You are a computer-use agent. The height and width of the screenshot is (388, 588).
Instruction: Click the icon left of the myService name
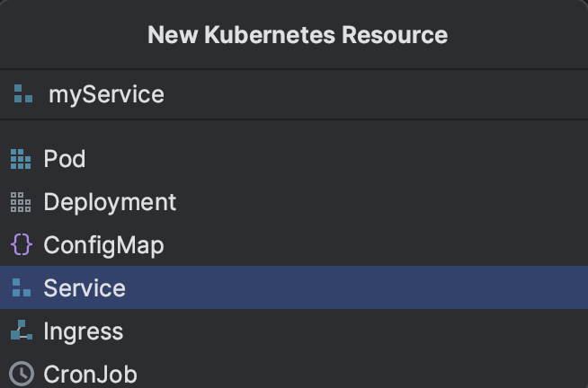click(23, 94)
